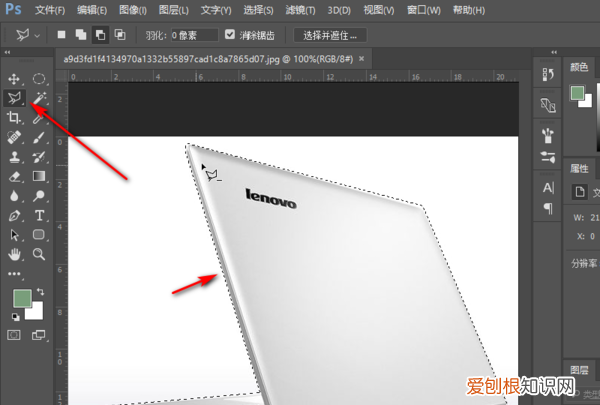Switch to the 图层 panel tab
The height and width of the screenshot is (405, 600).
pos(579,370)
